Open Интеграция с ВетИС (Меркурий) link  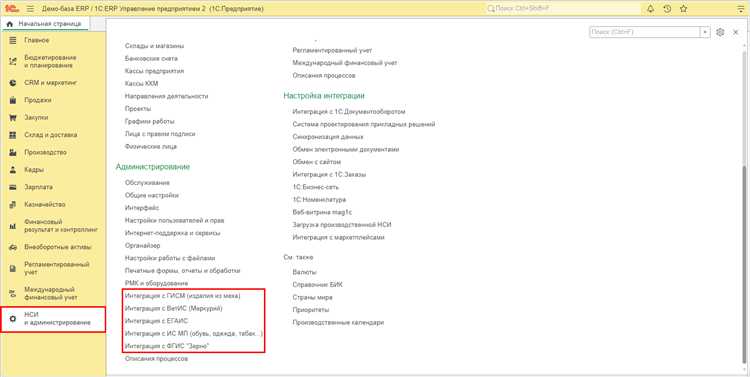(x=173, y=309)
